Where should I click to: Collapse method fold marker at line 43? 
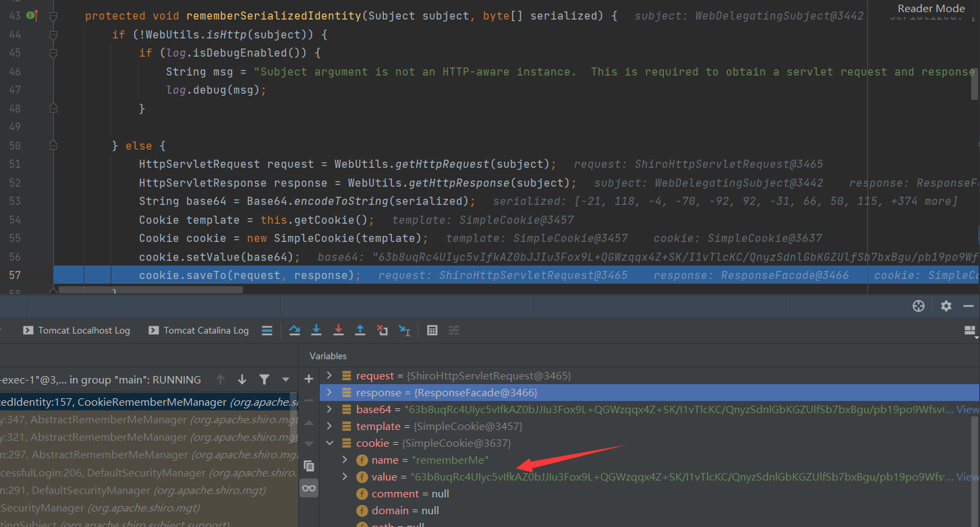coord(53,15)
